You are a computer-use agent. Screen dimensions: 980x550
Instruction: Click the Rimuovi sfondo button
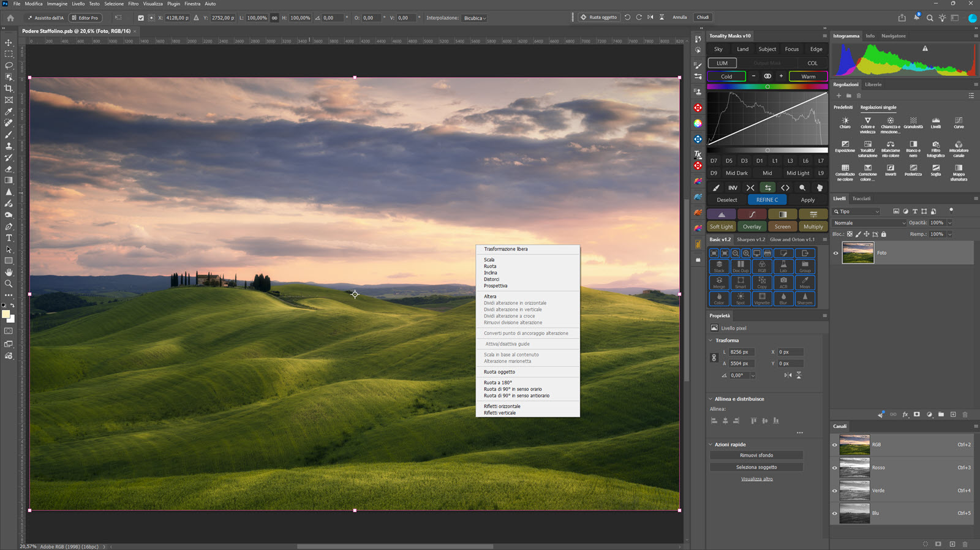click(756, 456)
